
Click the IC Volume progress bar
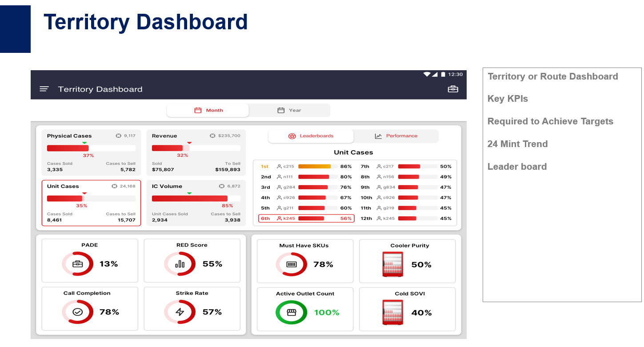196,199
